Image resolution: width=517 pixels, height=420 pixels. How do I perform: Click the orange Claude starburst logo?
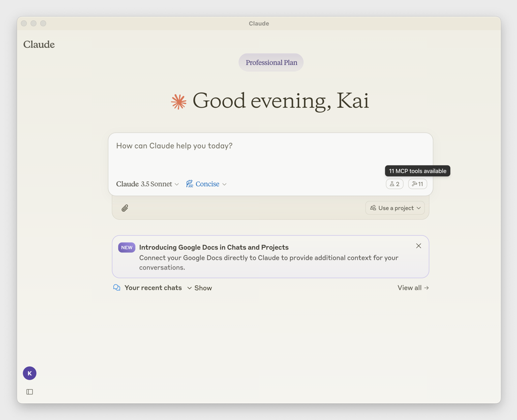(x=179, y=101)
